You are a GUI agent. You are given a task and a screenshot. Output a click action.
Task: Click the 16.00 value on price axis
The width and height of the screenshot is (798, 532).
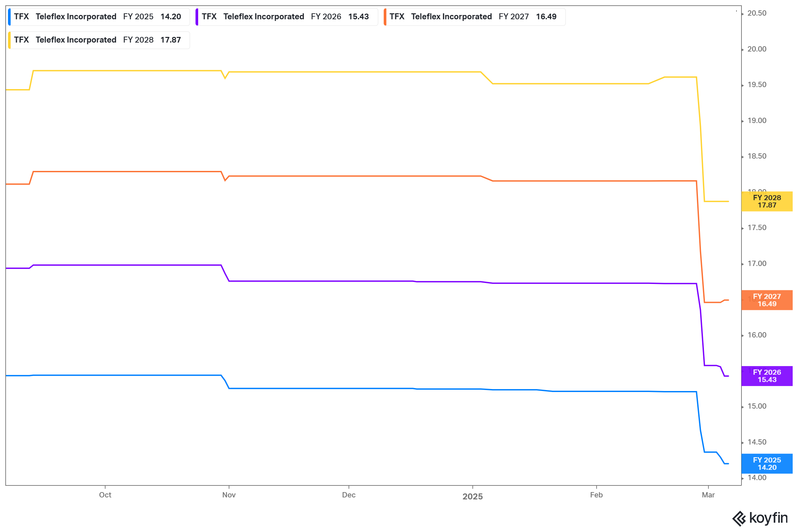pos(757,335)
